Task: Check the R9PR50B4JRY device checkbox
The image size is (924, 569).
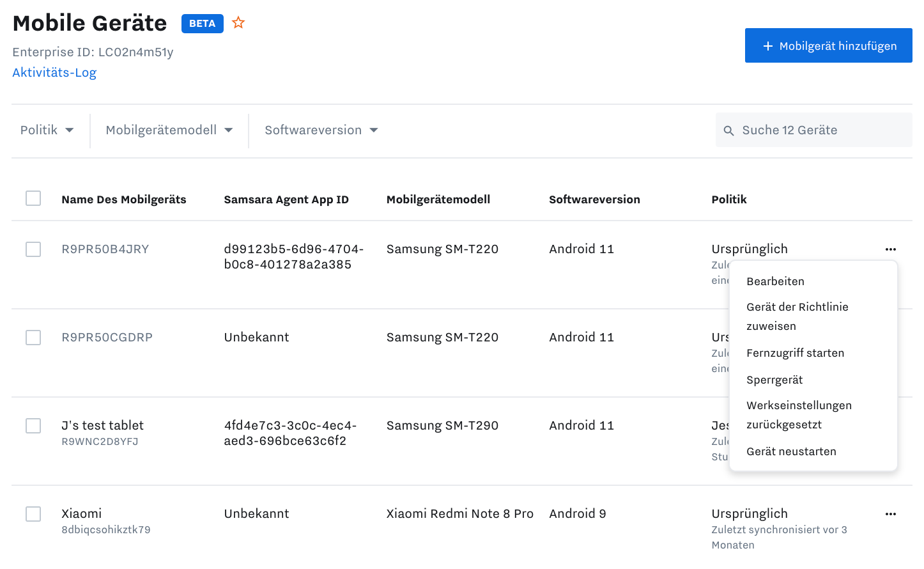Action: [x=33, y=249]
